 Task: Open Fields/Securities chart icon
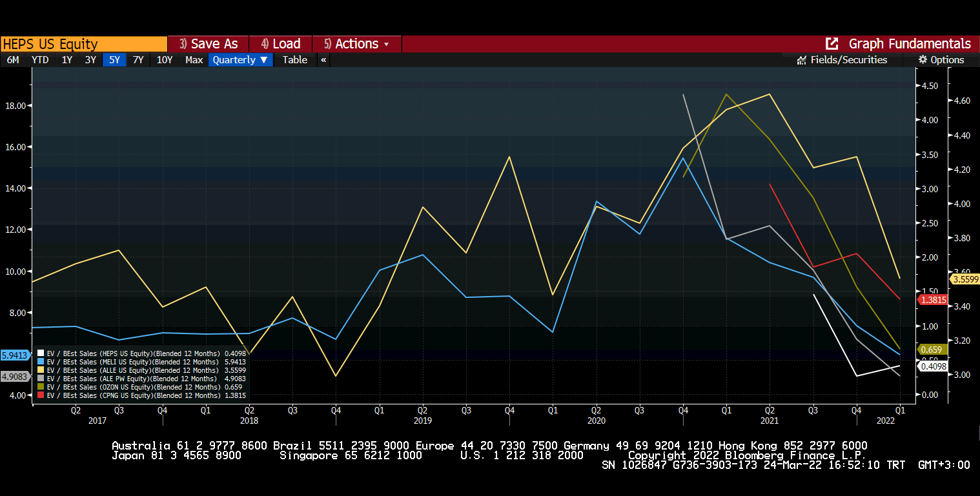click(x=802, y=60)
